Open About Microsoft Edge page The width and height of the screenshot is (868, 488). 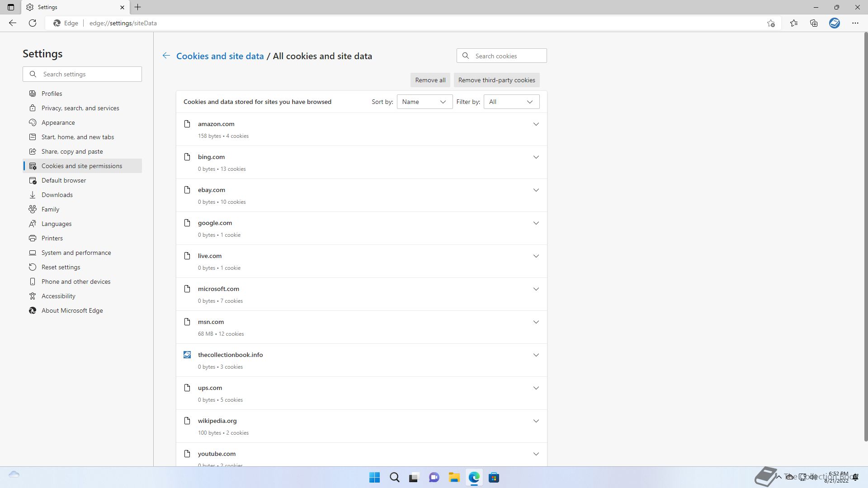(82, 310)
